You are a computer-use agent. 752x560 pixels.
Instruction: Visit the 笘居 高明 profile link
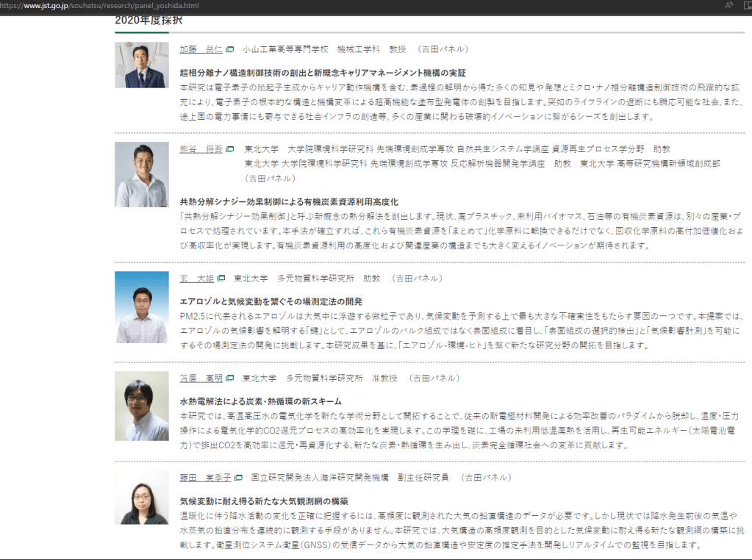201,379
